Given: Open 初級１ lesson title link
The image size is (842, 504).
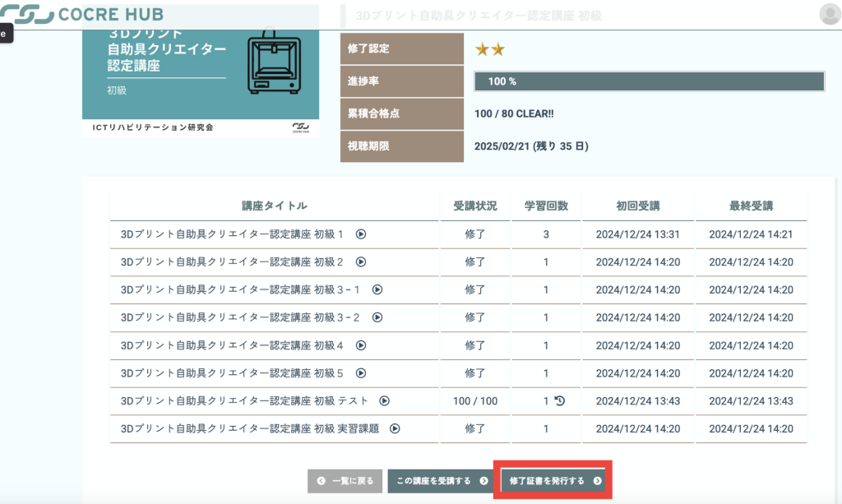Looking at the screenshot, I should pos(232,234).
